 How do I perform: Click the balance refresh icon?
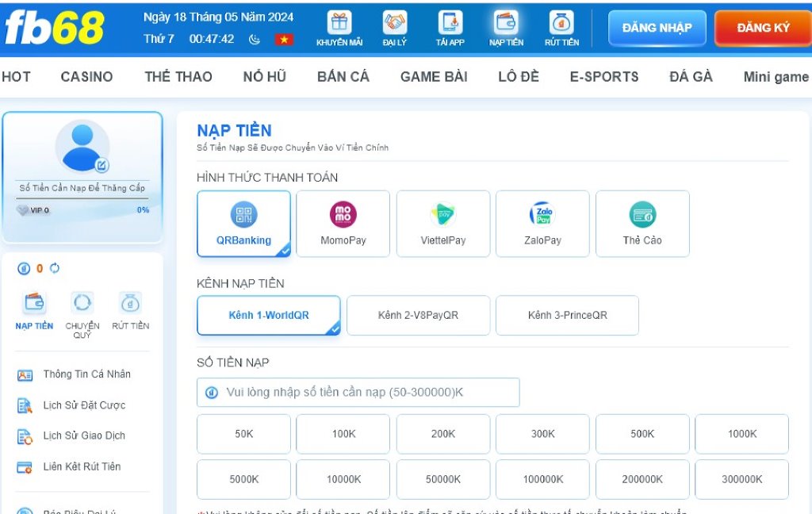[53, 269]
